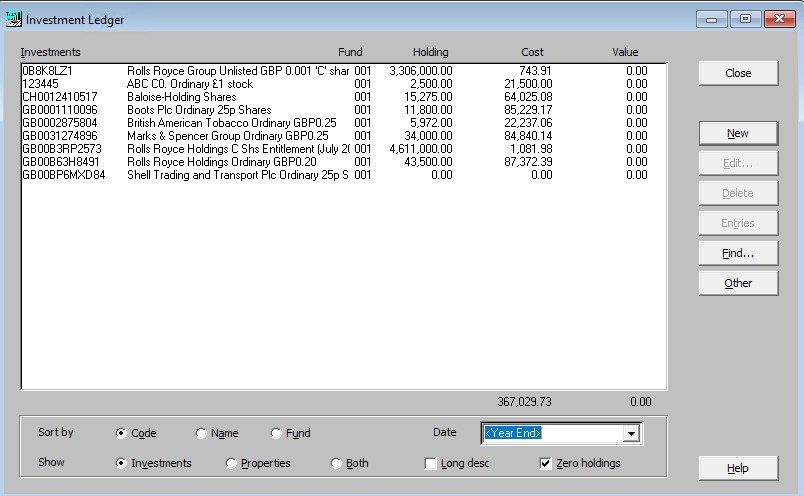Screen dimensions: 804x496
Task: Click holding value 15,275.00
Action: 428,97
